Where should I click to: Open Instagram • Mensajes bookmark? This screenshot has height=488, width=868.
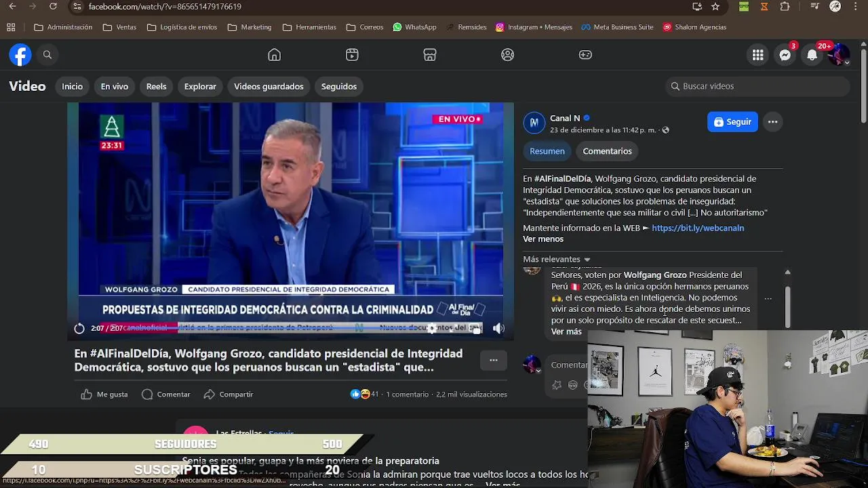(x=534, y=27)
